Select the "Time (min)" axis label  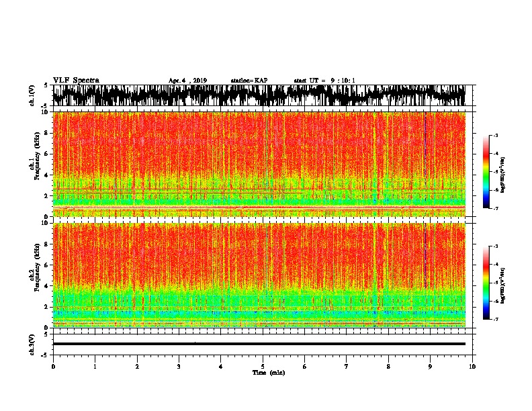point(269,373)
